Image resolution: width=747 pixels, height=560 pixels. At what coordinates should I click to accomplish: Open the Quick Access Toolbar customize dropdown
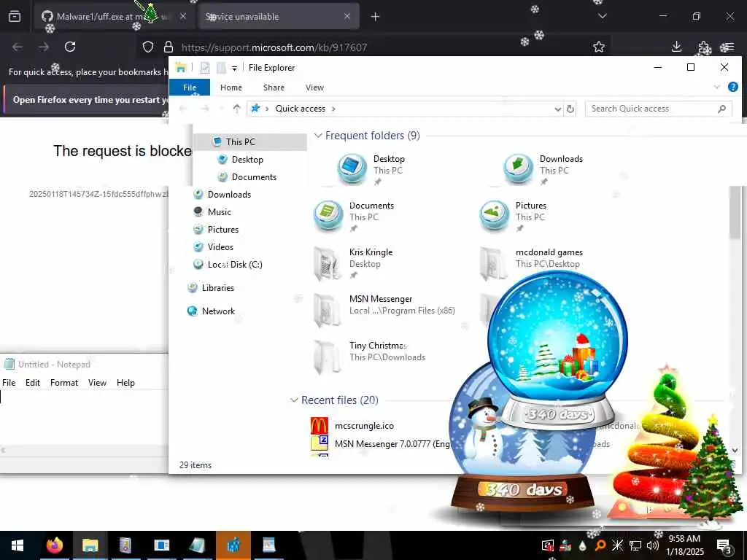[234, 68]
